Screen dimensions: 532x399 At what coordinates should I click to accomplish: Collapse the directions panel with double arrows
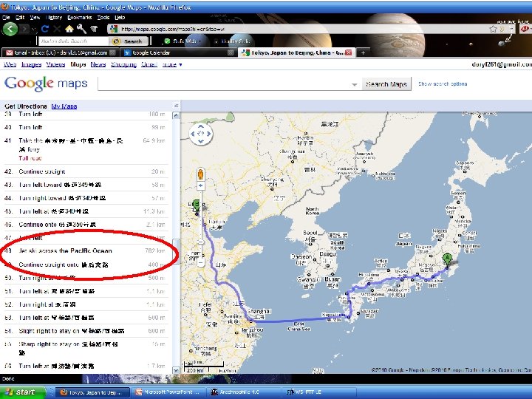(x=176, y=106)
